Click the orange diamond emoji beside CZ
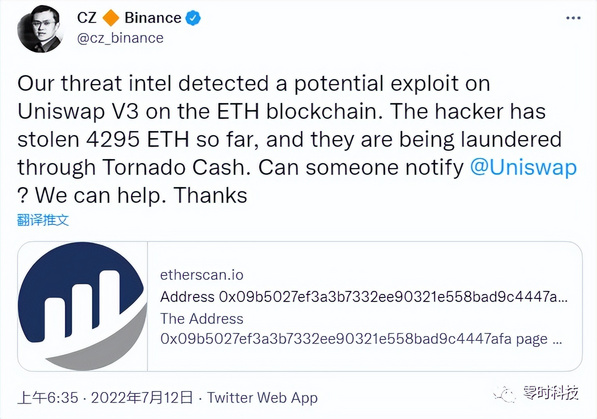 pyautogui.click(x=110, y=18)
